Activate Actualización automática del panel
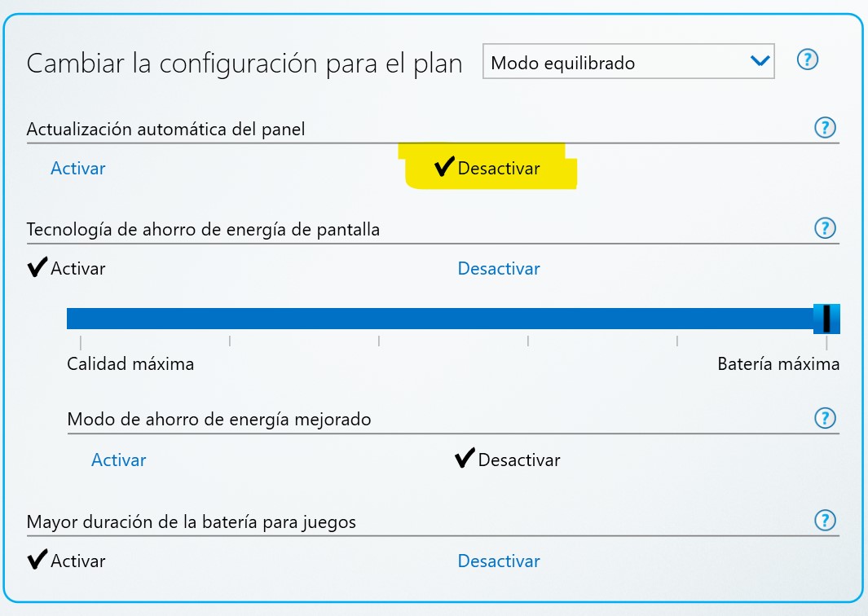 click(78, 168)
